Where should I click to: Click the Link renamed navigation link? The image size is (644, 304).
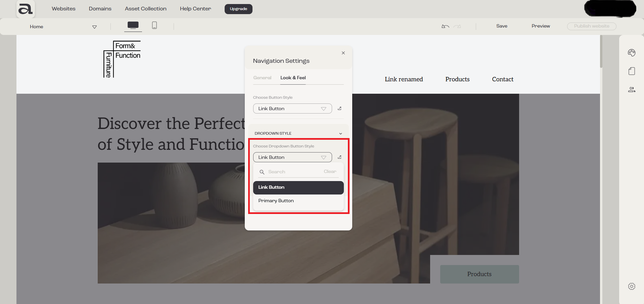click(x=404, y=79)
